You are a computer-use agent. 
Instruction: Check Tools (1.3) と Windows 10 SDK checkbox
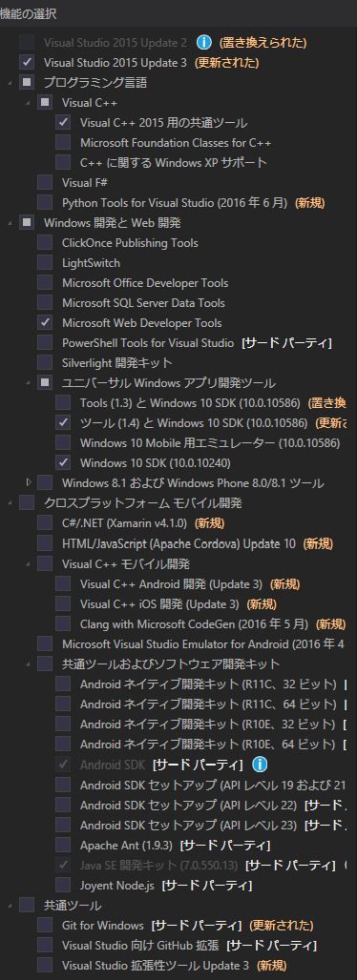pyautogui.click(x=63, y=402)
